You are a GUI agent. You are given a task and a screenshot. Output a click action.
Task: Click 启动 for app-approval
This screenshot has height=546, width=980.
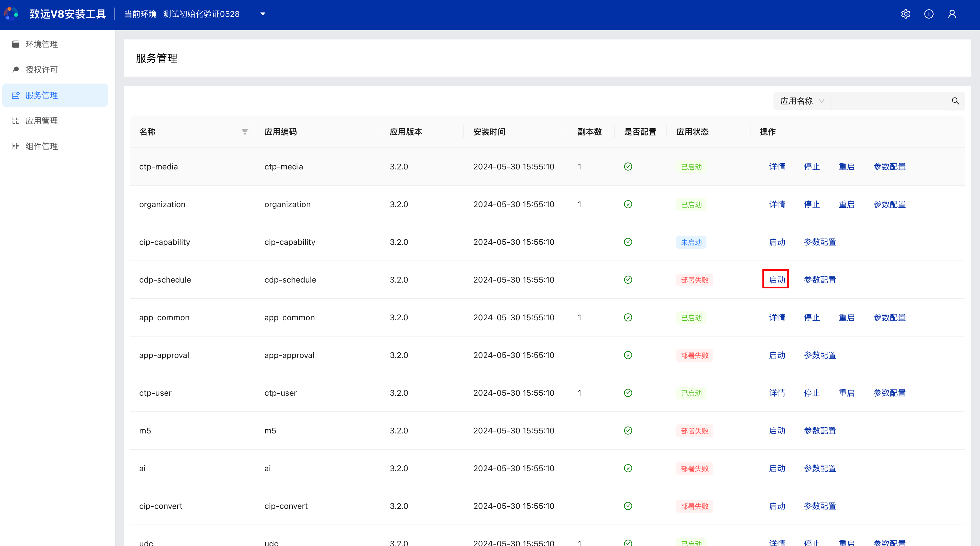[x=777, y=355]
